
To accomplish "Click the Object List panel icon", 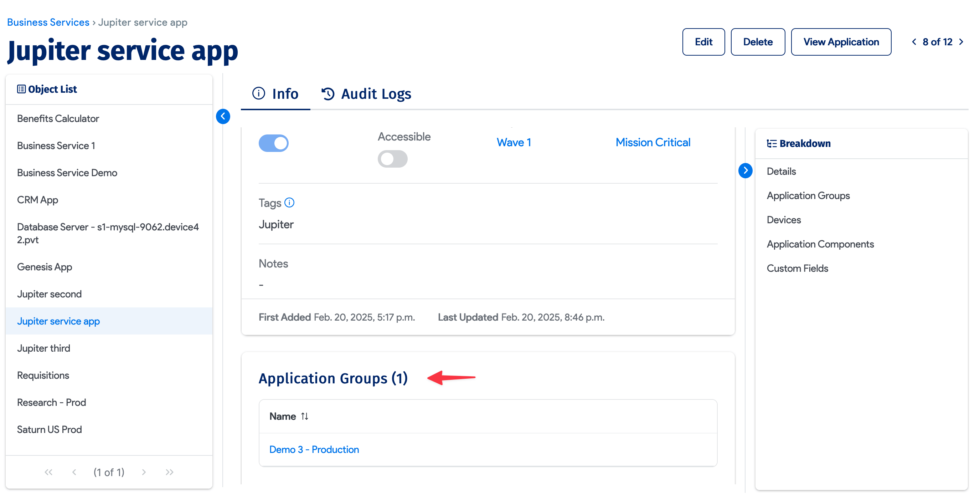I will click(21, 89).
